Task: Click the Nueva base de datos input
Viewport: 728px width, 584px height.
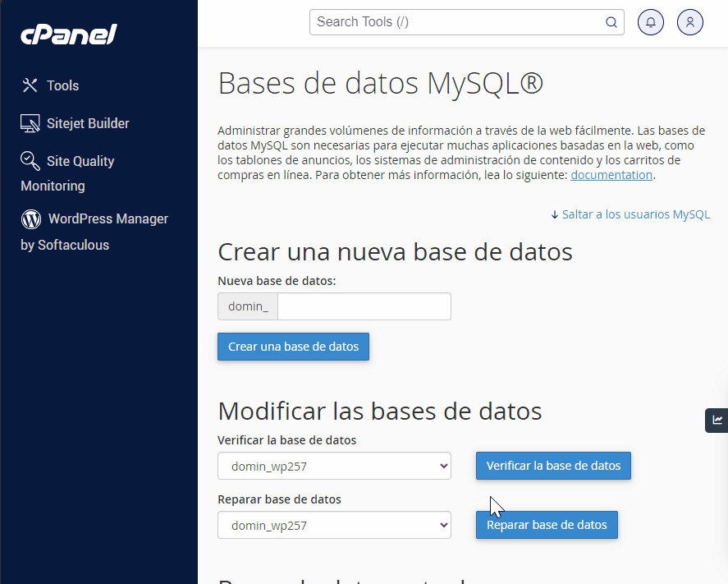Action: tap(364, 306)
